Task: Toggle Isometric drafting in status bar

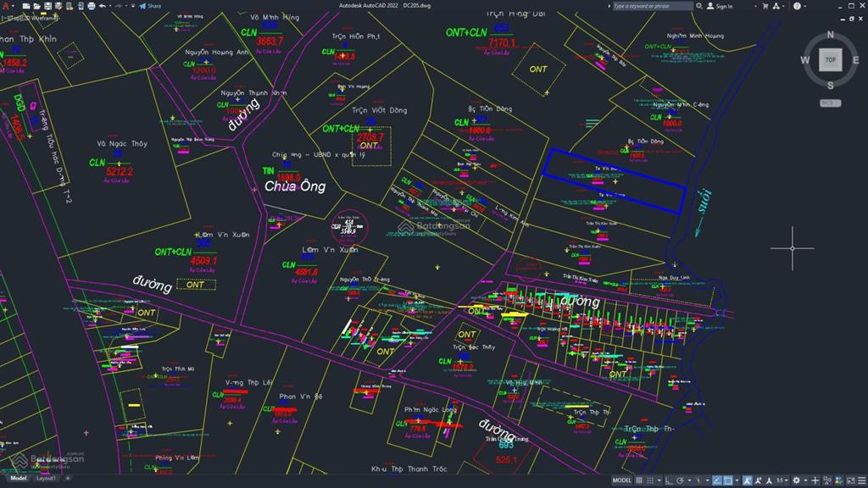Action: tap(698, 480)
